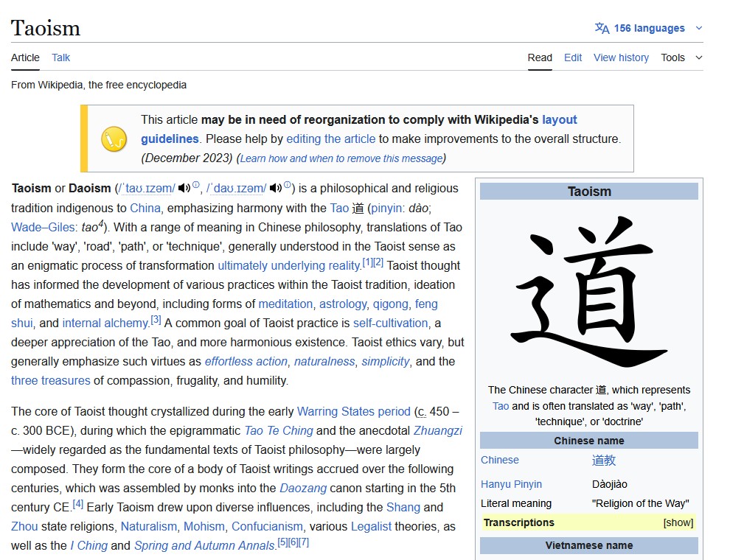This screenshot has height=560, width=730.
Task: Open the 道教 link in the infobox
Action: [x=604, y=461]
